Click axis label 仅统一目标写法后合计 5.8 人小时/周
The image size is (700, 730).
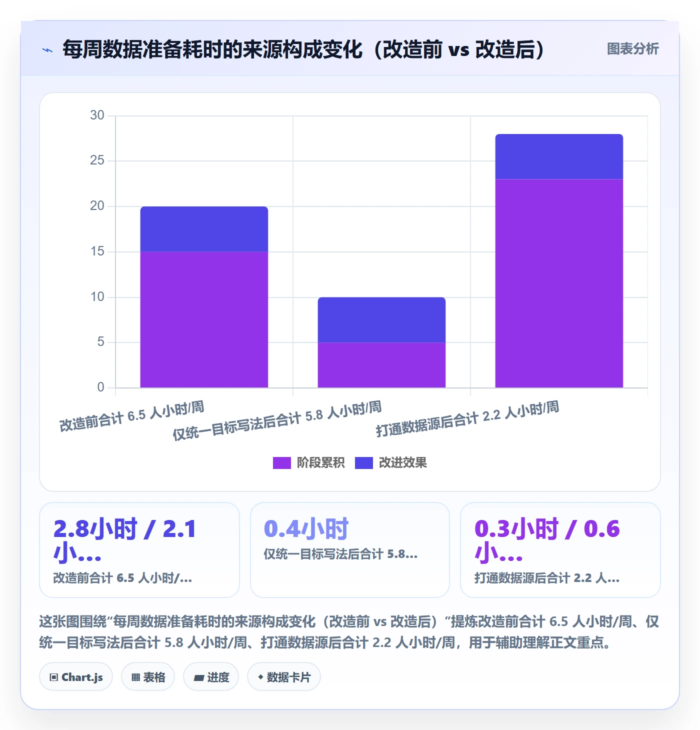click(x=277, y=420)
